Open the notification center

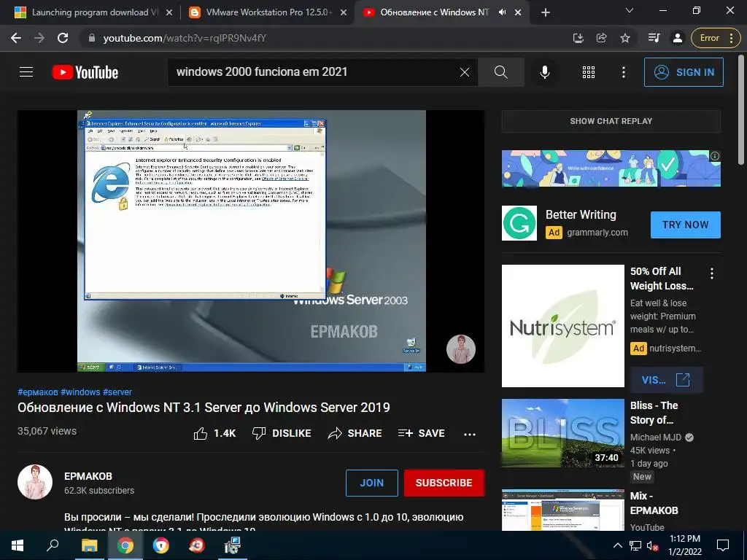point(723,545)
